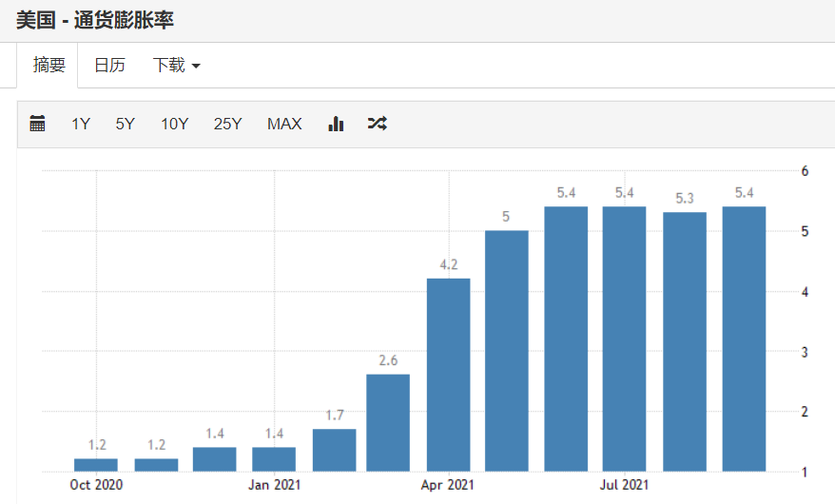
Task: Click the Jan 2021 axis label
Action: [x=274, y=485]
